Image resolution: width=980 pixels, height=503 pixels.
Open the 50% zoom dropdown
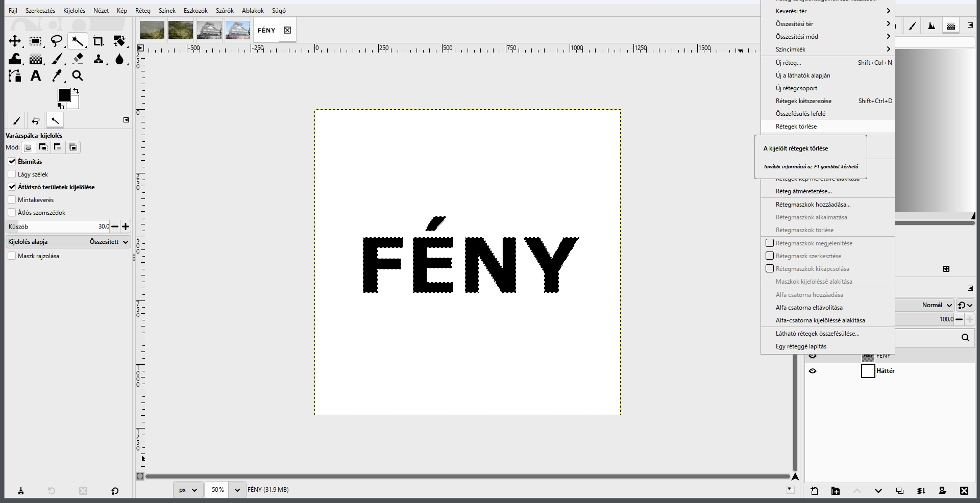pyautogui.click(x=237, y=490)
